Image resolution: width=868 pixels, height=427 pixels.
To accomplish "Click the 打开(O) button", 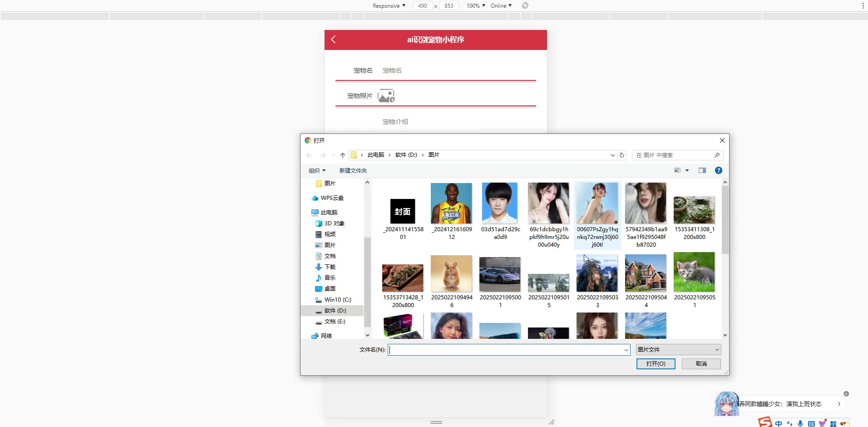I will click(x=656, y=364).
